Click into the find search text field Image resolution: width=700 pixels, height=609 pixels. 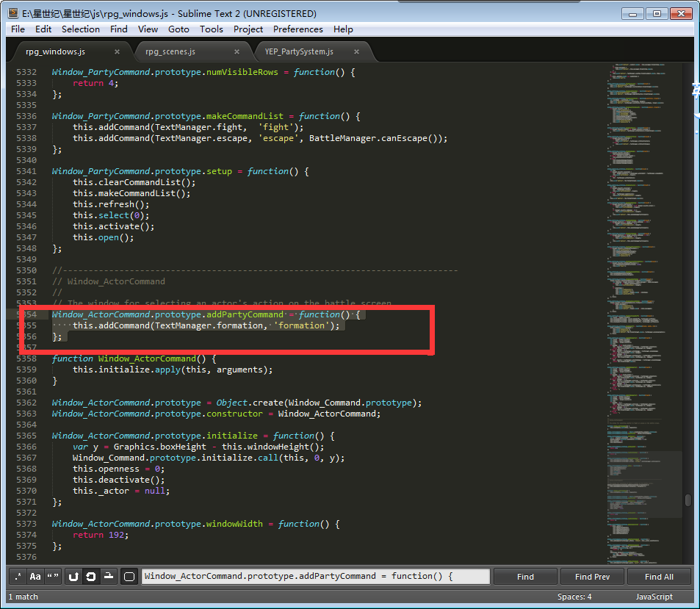coord(316,577)
